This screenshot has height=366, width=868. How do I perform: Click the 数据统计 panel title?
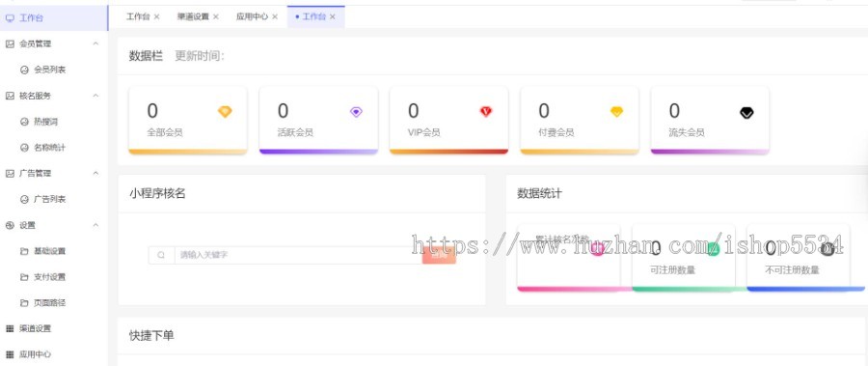pos(539,193)
